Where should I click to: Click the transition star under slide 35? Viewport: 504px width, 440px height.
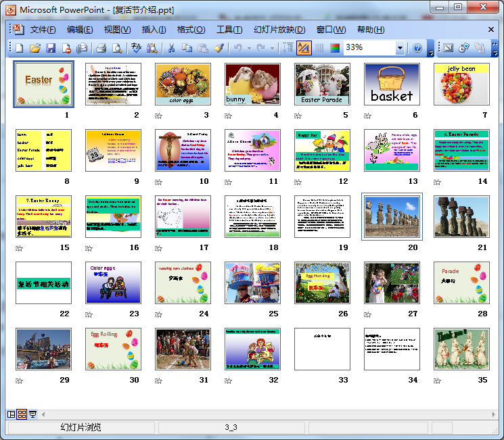[x=437, y=381]
